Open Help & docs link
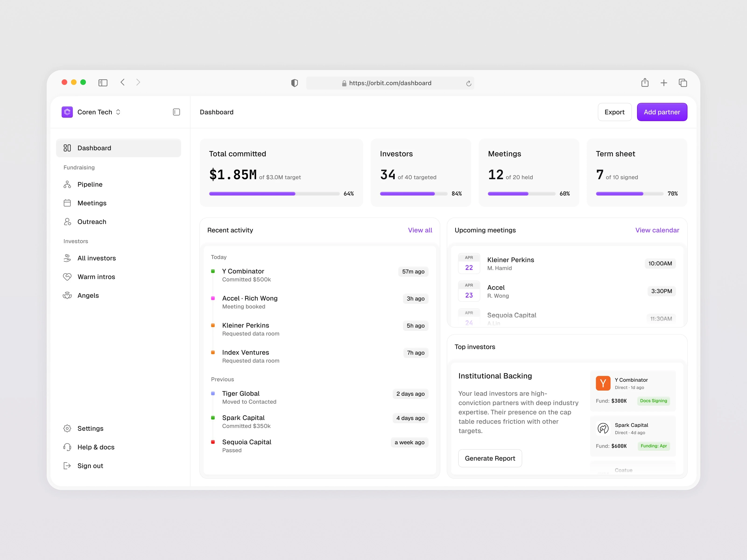 click(x=96, y=447)
